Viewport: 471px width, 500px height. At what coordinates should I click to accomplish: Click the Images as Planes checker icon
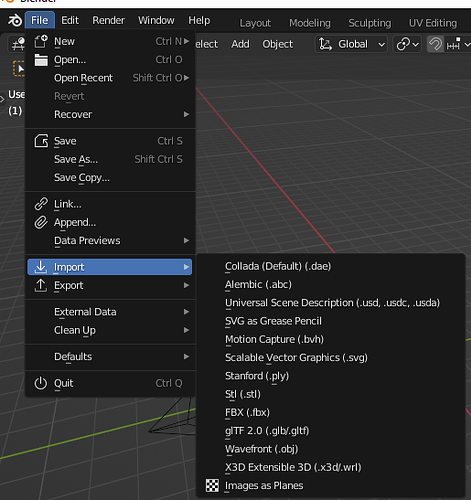[x=212, y=486]
